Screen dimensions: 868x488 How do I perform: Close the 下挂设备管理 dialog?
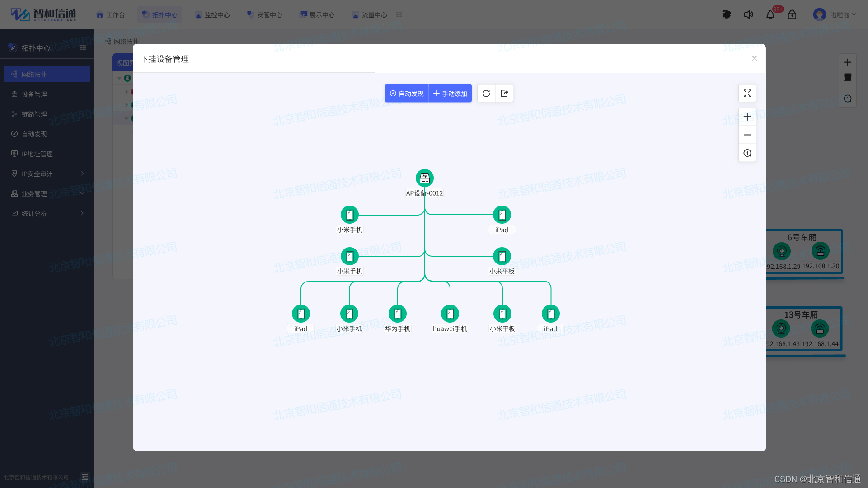tap(754, 58)
